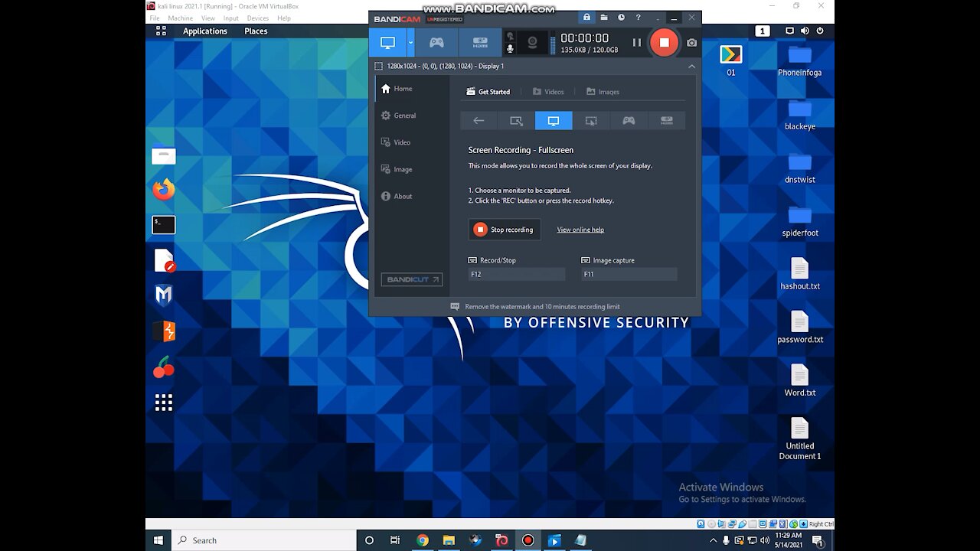Open the screen recording mode dropdown arrow
Image resolution: width=980 pixels, height=551 pixels.
click(410, 43)
